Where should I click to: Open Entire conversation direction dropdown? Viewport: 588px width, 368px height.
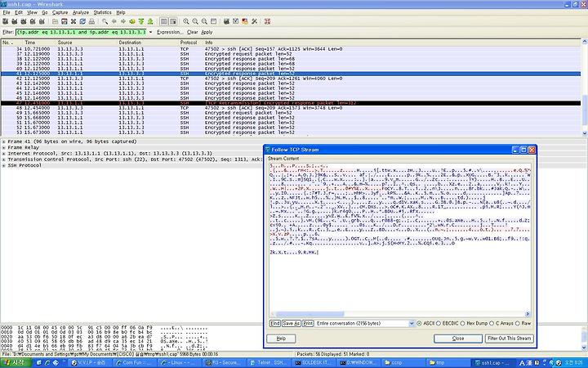(x=412, y=323)
